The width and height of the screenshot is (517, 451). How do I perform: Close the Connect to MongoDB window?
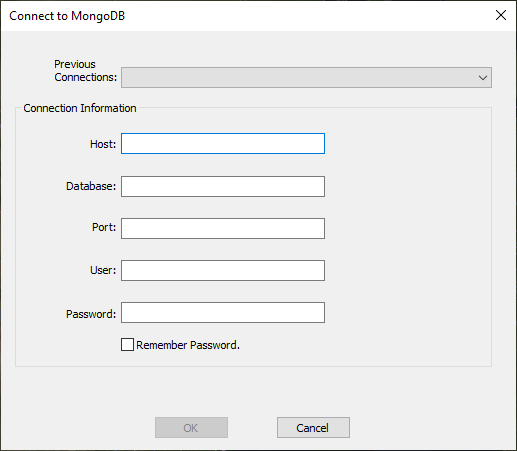tap(501, 15)
